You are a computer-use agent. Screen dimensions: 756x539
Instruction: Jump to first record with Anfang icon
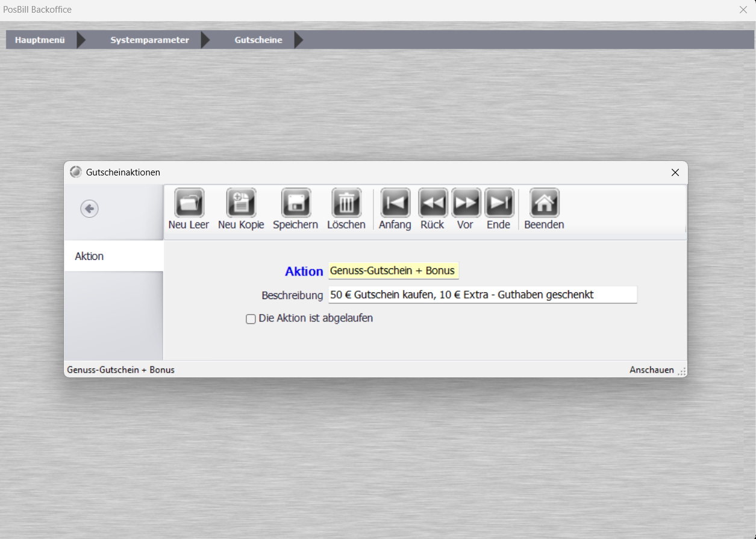tap(395, 203)
